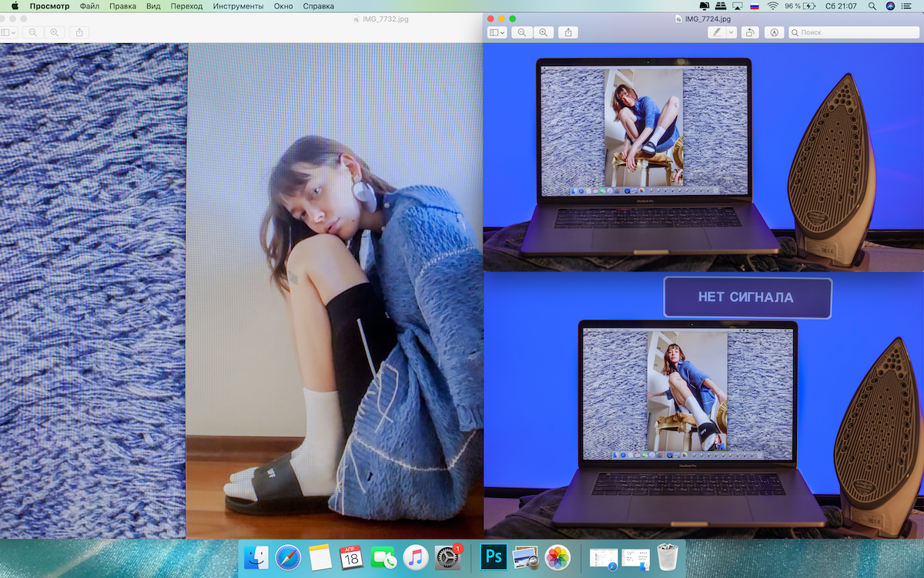Expand the highlight pen options arrow
This screenshot has height=578, width=924.
[x=731, y=32]
